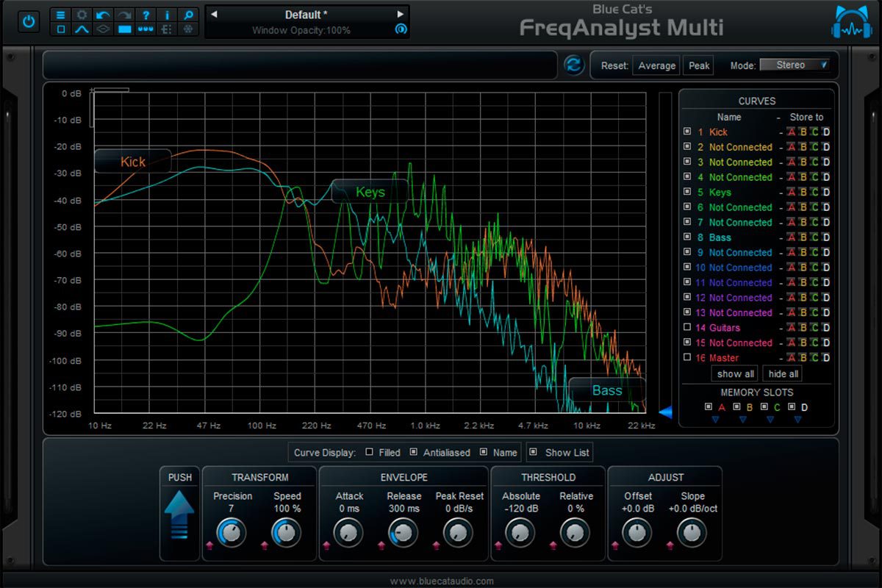Screen dimensions: 882x588
Task: Open the Default preset name menu
Action: click(x=306, y=15)
